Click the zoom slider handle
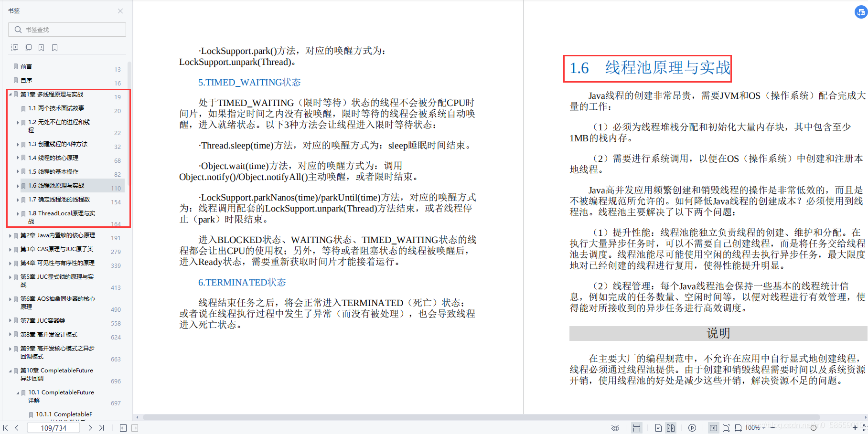 (x=813, y=428)
